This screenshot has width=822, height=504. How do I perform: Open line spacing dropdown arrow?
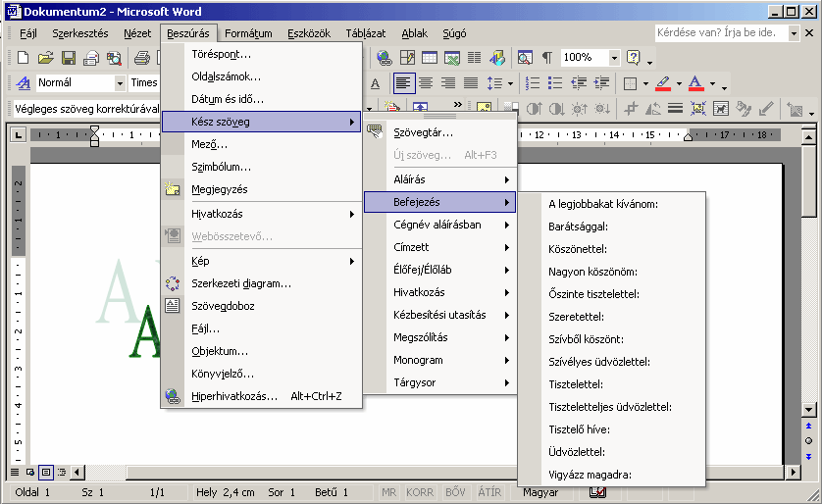[510, 83]
